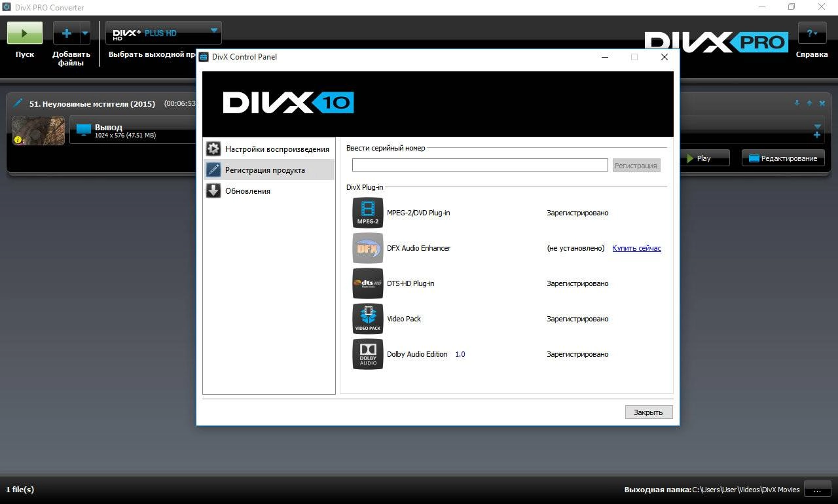
Task: Click the Video Pack label
Action: point(404,319)
